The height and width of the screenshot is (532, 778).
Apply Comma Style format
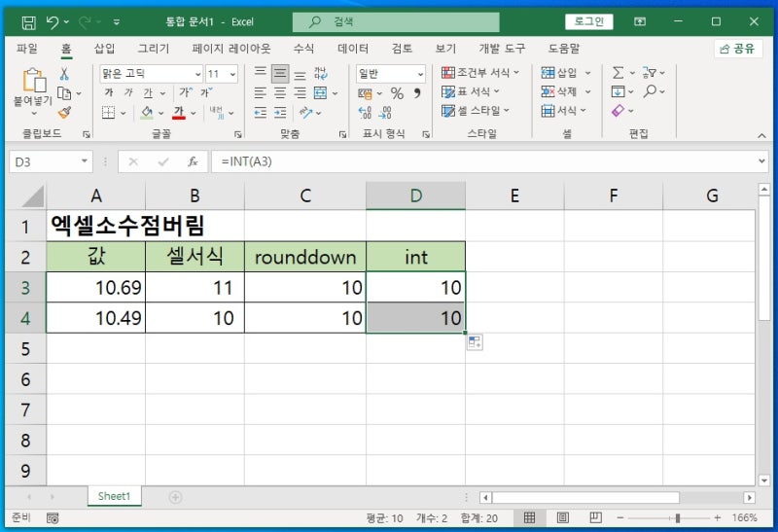click(x=417, y=92)
